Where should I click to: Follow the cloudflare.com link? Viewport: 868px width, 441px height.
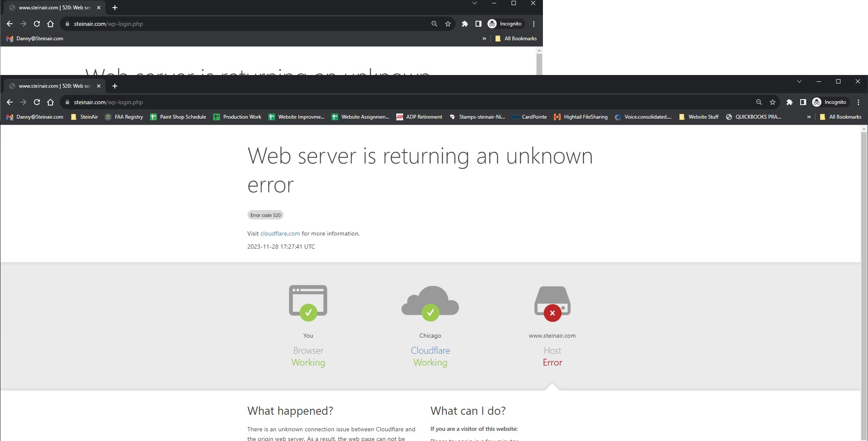click(x=280, y=233)
